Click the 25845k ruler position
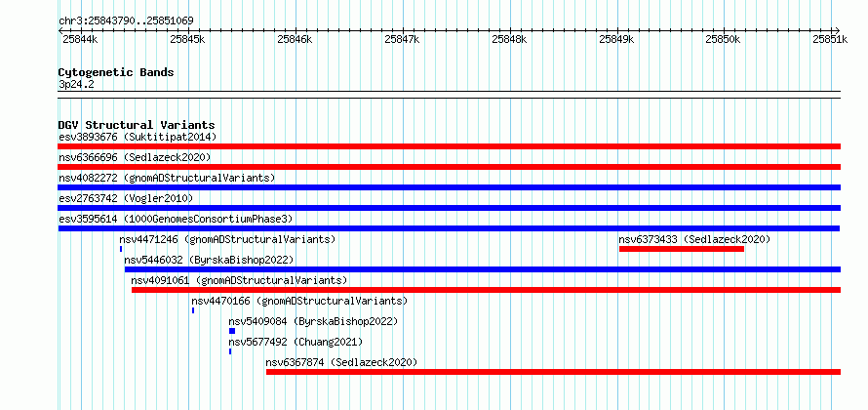 (x=187, y=39)
